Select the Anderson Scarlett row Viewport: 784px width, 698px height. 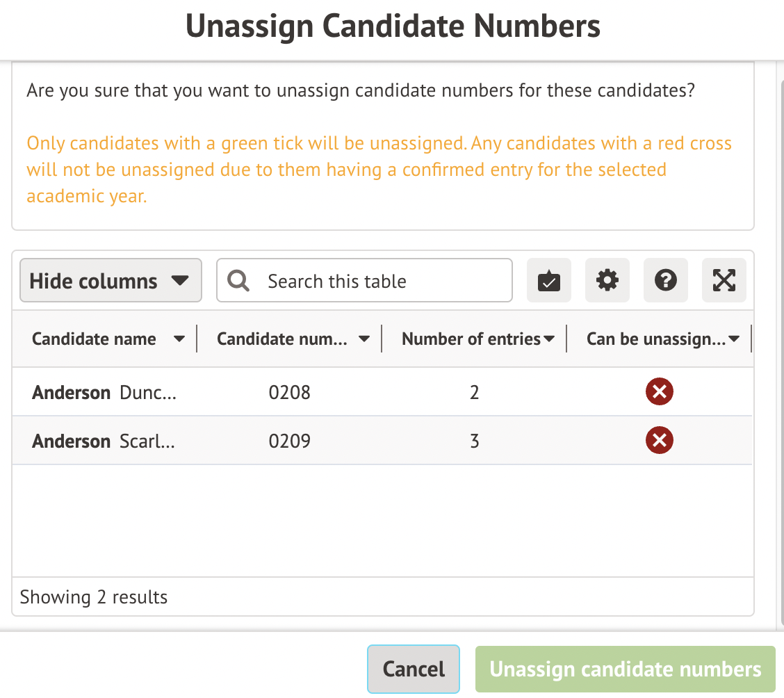104,441
